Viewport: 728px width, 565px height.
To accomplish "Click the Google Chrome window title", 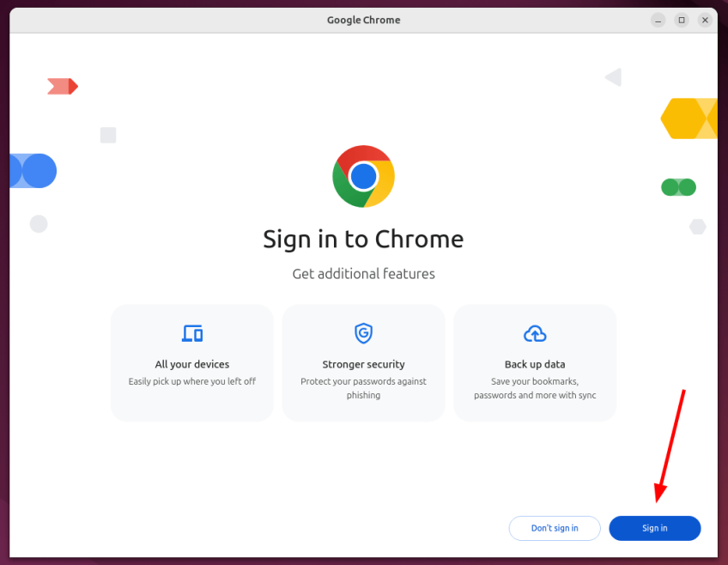I will click(x=363, y=20).
